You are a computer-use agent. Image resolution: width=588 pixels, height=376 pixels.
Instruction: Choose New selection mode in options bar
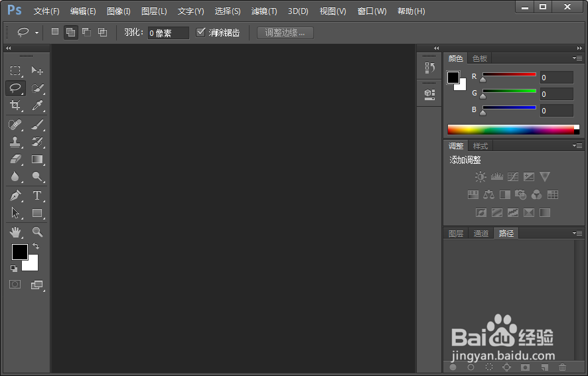(55, 31)
